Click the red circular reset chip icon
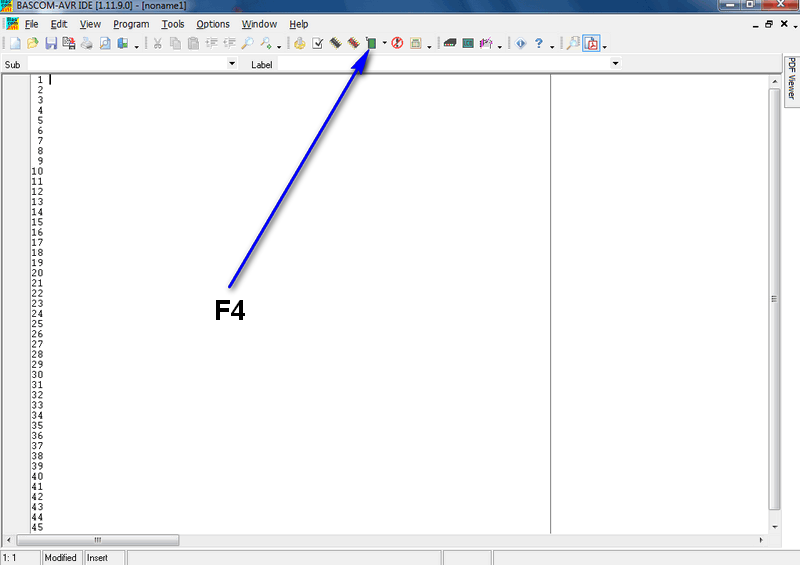The image size is (800, 565). click(x=397, y=43)
